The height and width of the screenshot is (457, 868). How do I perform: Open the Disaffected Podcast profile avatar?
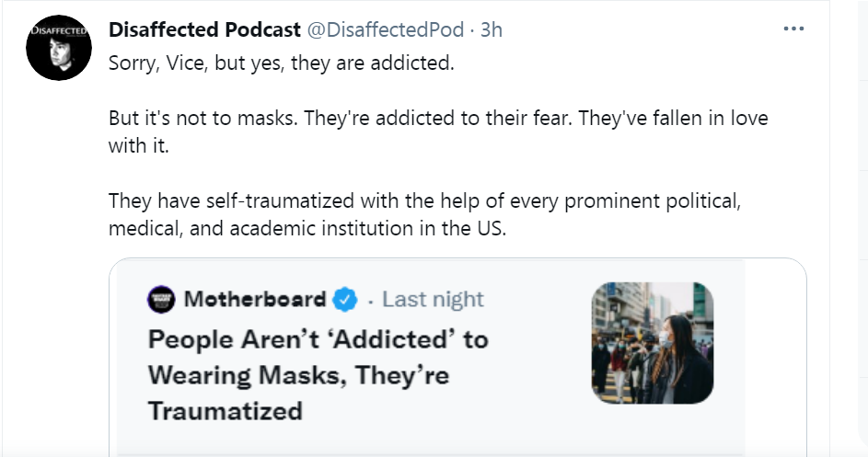[58, 48]
